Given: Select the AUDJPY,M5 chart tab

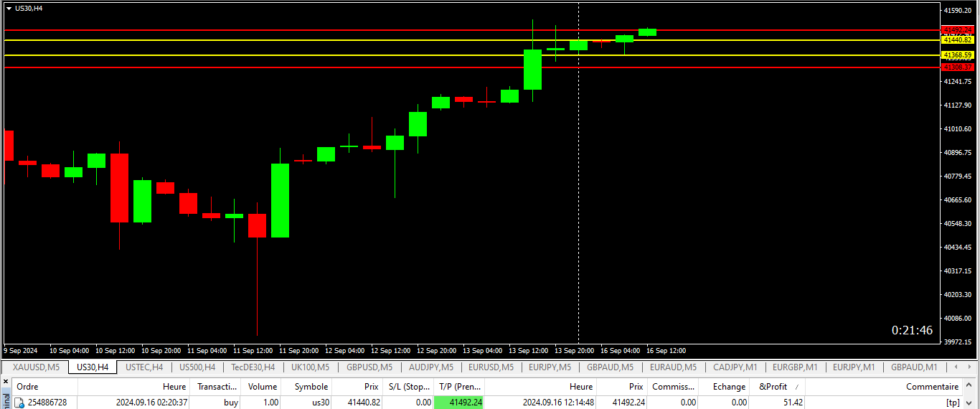Looking at the screenshot, I should tap(430, 367).
